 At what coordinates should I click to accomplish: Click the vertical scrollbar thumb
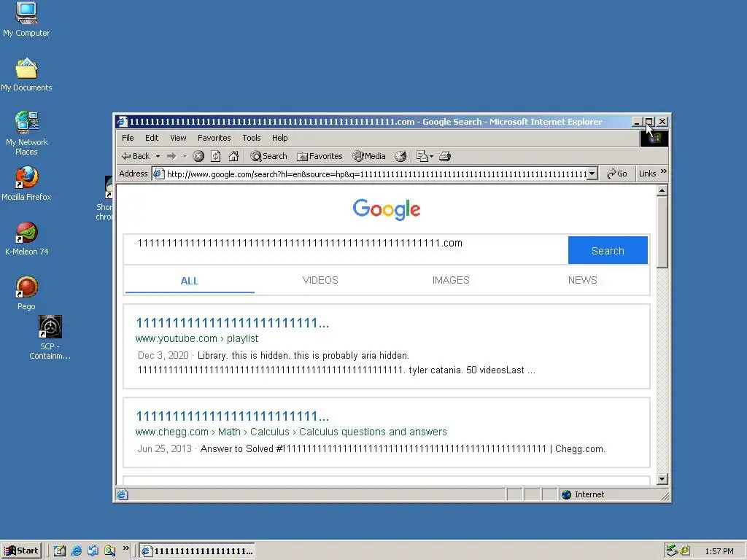pyautogui.click(x=662, y=233)
